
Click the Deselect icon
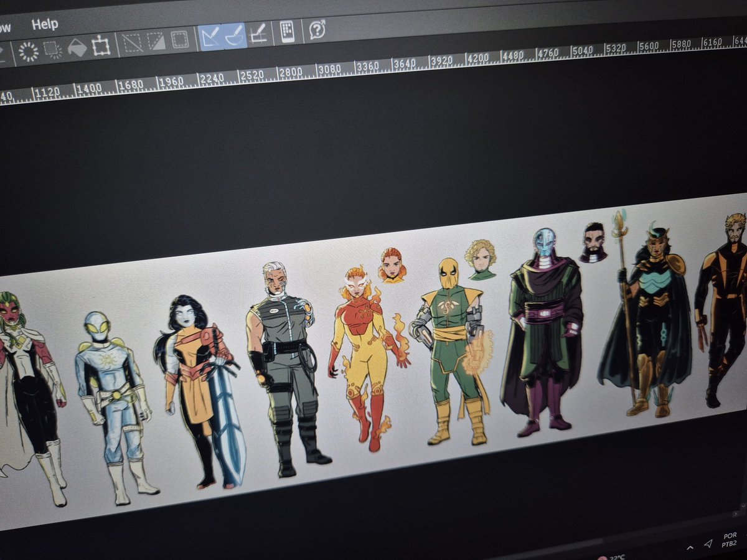tap(132, 43)
